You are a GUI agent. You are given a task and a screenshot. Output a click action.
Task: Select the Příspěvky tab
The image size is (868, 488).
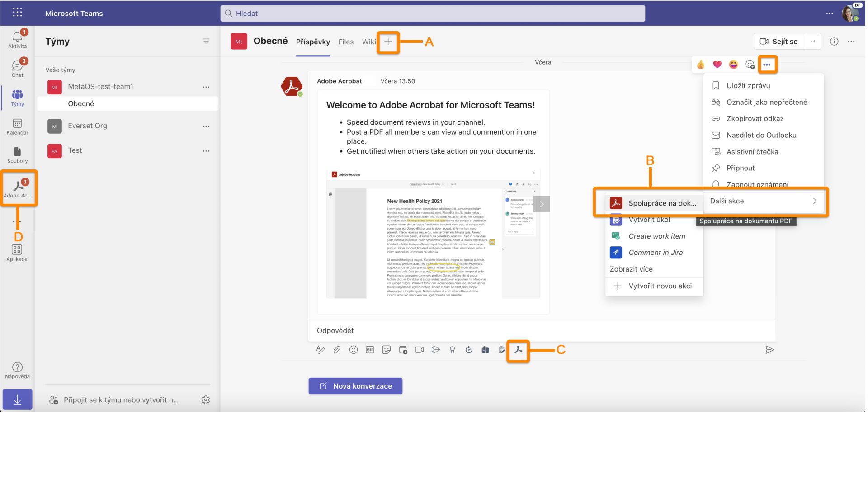pos(312,42)
